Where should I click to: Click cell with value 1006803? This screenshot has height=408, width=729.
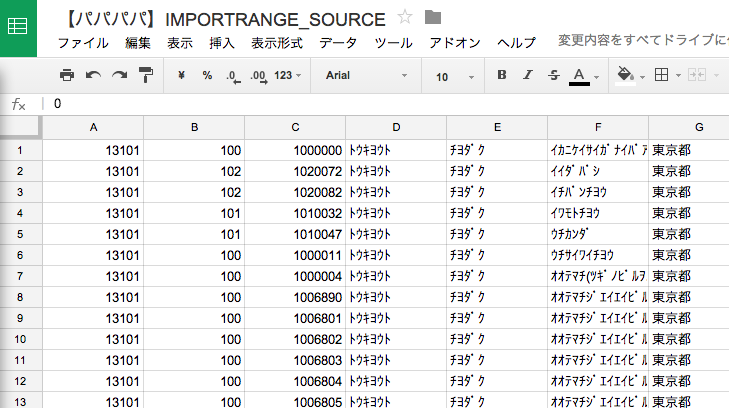[x=295, y=360]
